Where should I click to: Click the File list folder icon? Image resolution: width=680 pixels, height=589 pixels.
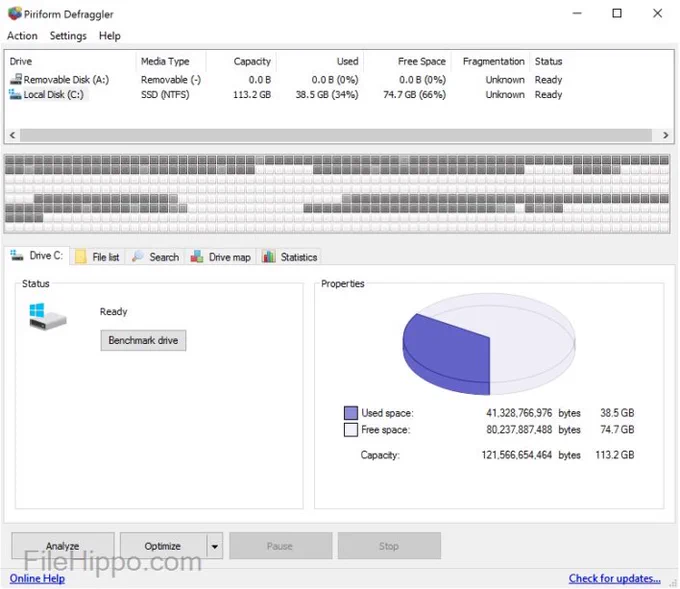pyautogui.click(x=81, y=257)
